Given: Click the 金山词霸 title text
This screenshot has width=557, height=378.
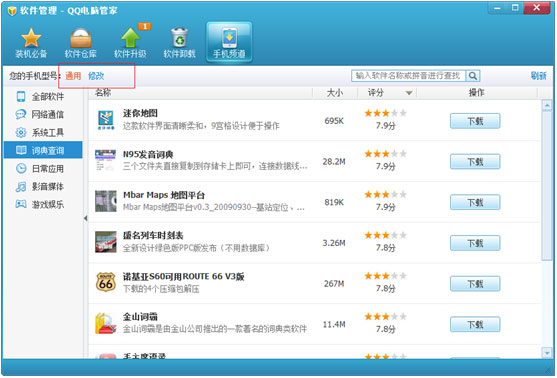Looking at the screenshot, I should [x=140, y=317].
